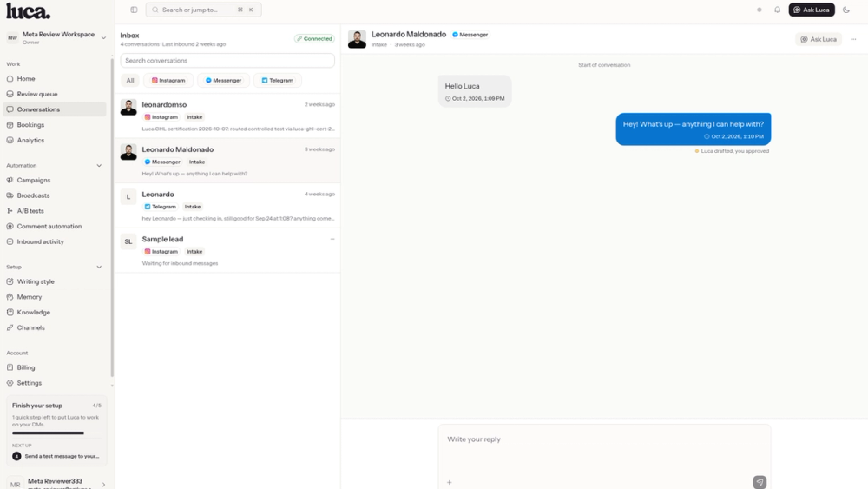Image resolution: width=868 pixels, height=489 pixels.
Task: Click the Review queue icon
Action: coord(10,94)
